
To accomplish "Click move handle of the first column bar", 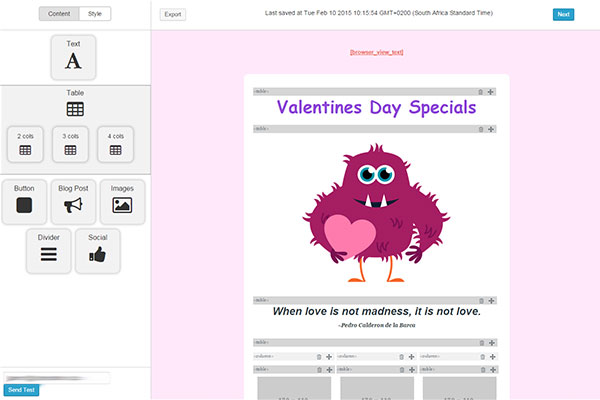I will point(329,357).
